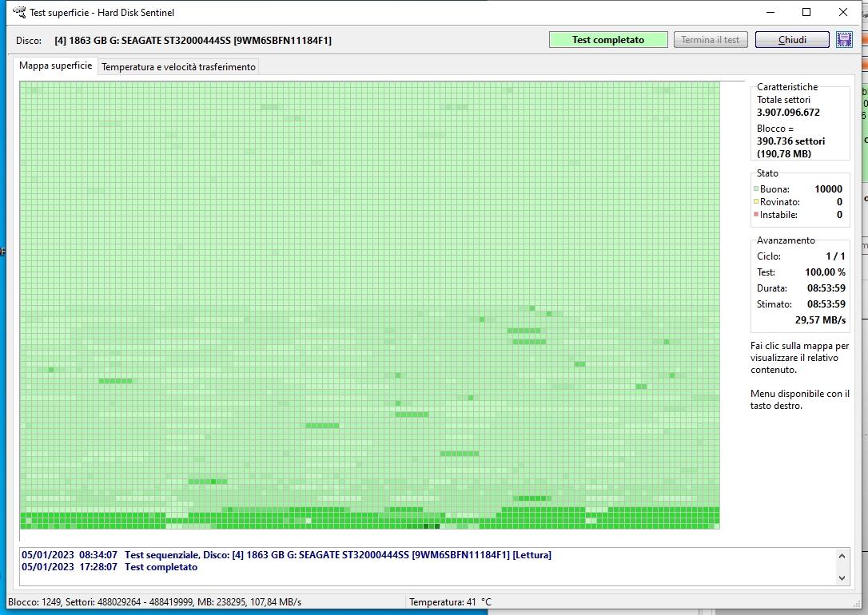The width and height of the screenshot is (868, 615).
Task: Click the disk name SEAGATE ST32000444SS label
Action: (x=193, y=41)
